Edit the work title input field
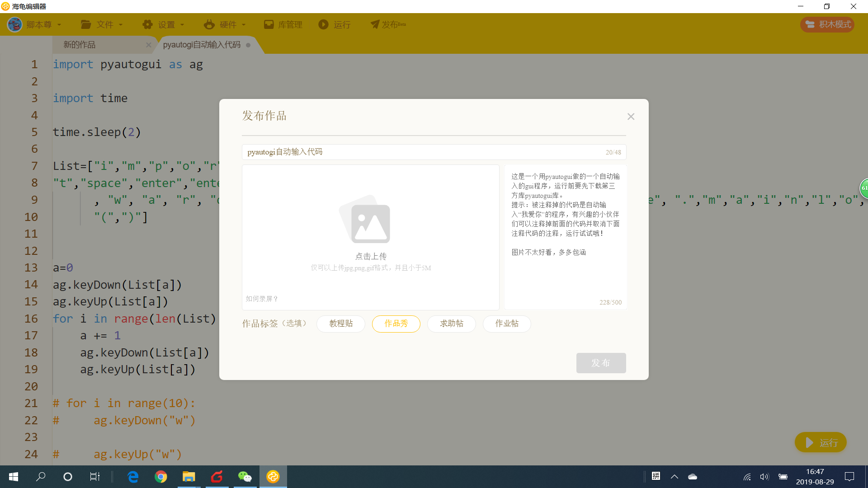868x488 pixels. (x=434, y=152)
